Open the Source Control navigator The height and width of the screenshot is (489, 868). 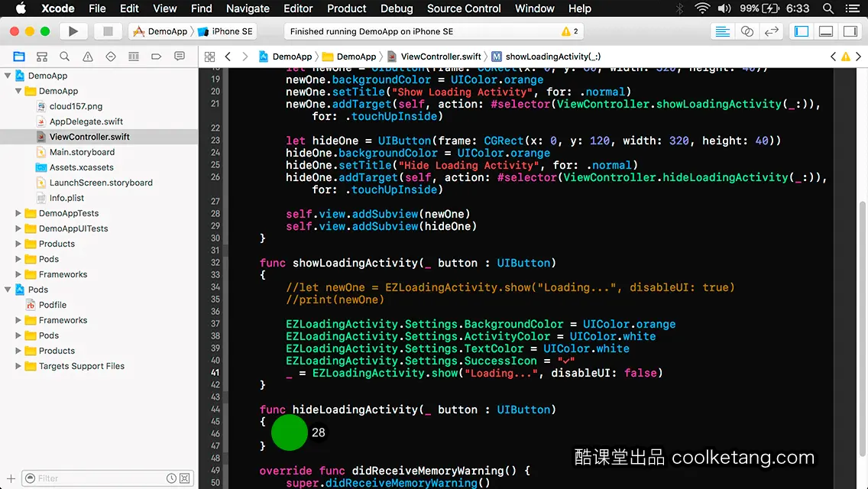42,57
